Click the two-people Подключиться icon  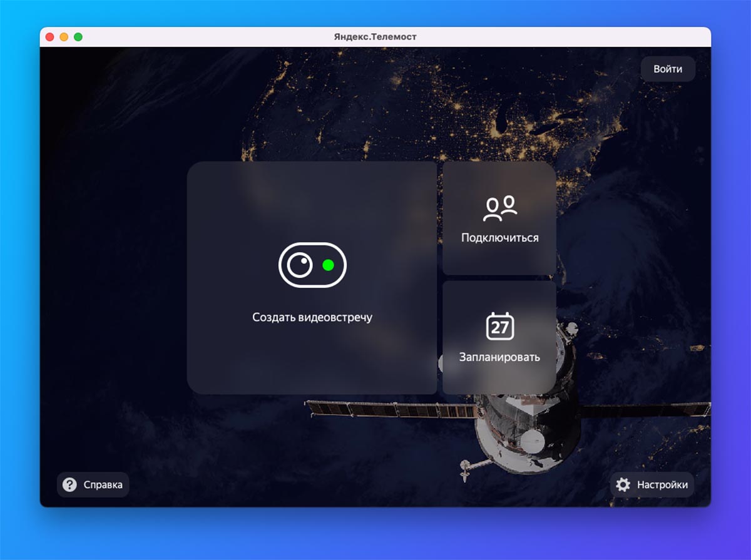pos(499,209)
